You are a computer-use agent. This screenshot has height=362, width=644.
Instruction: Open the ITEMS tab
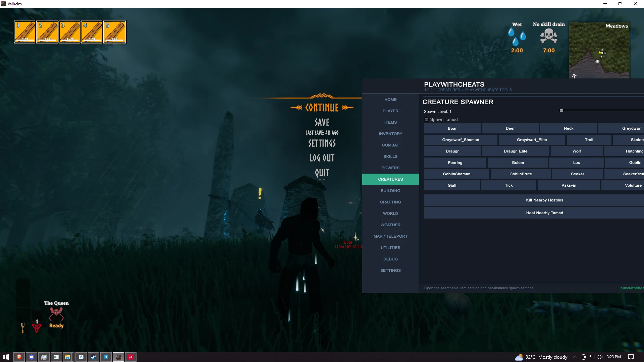pyautogui.click(x=390, y=122)
